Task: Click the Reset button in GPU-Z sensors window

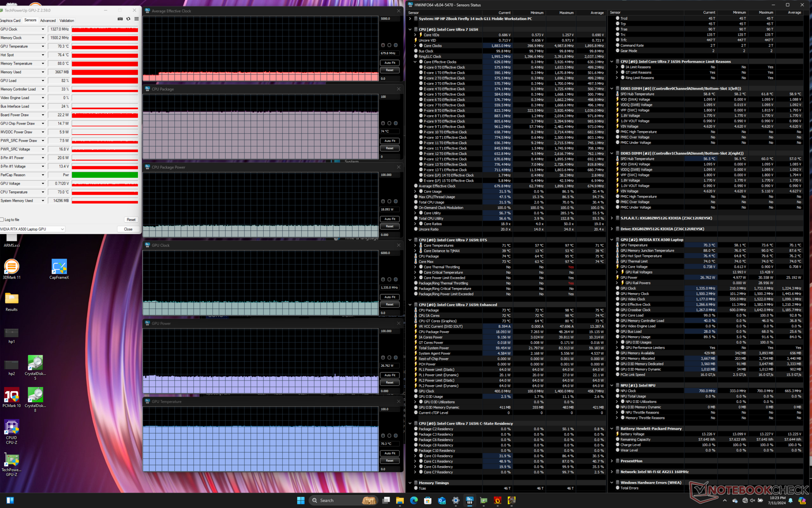Action: pos(131,220)
